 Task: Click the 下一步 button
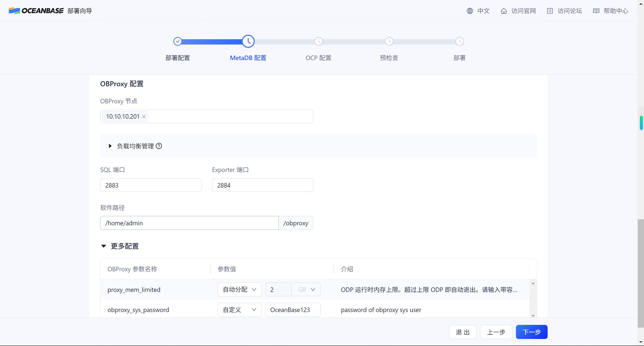click(532, 332)
